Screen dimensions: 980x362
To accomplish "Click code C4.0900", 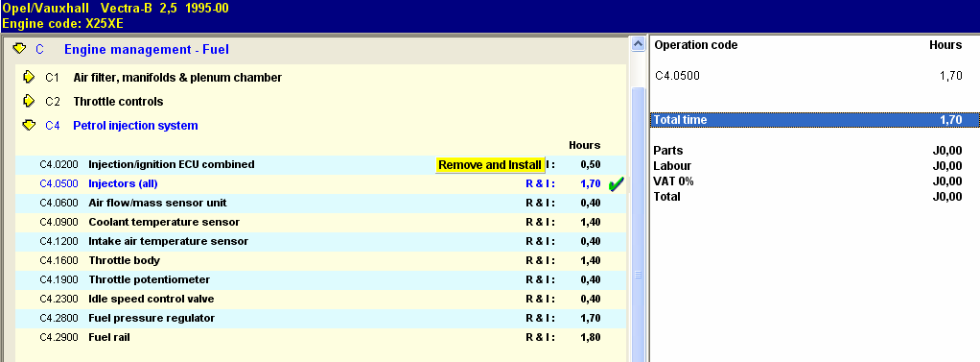I will (x=58, y=223).
